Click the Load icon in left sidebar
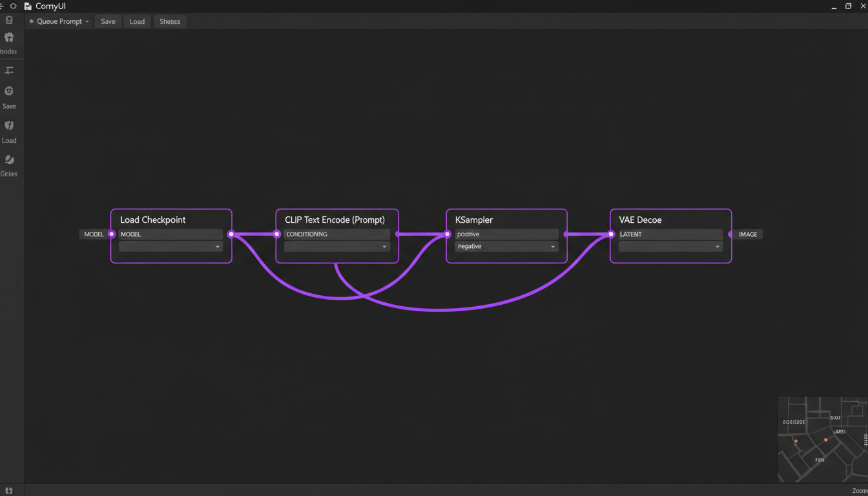Image resolution: width=868 pixels, height=496 pixels. 9,126
